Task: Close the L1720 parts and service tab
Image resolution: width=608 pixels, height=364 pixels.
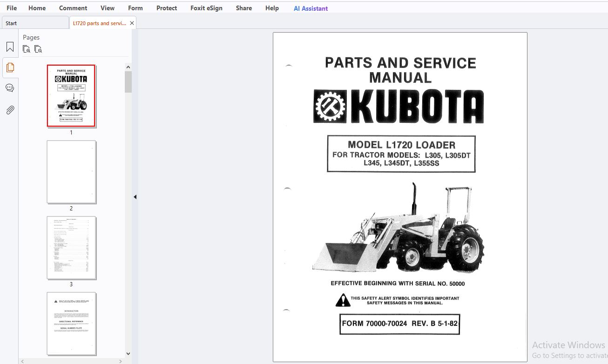Action: click(x=132, y=23)
